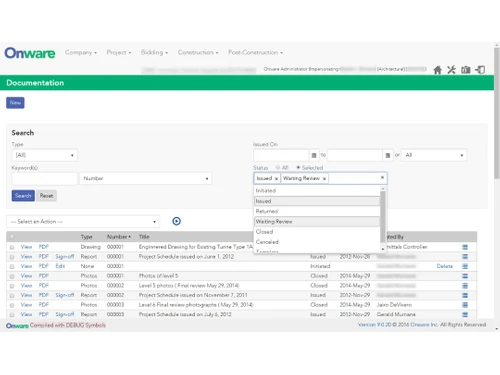Open row menu for Drawing 000001
This screenshot has height=375, width=500.
tap(465, 247)
